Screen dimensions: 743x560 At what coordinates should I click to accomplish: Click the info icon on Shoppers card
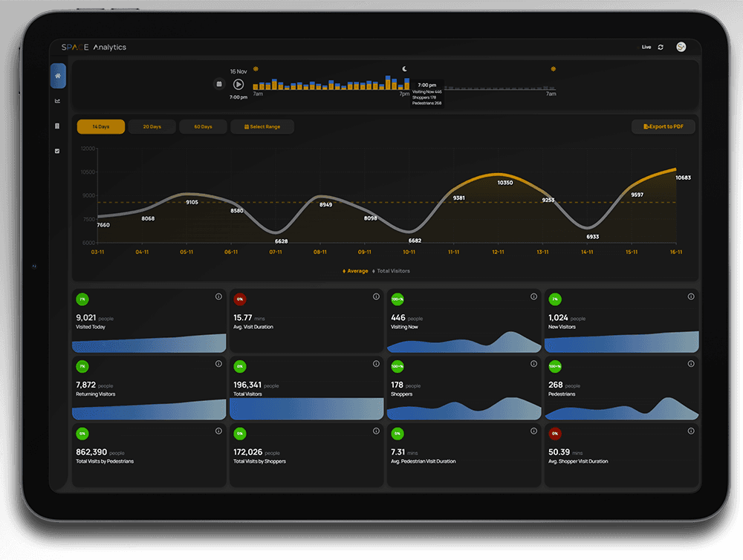pos(533,363)
